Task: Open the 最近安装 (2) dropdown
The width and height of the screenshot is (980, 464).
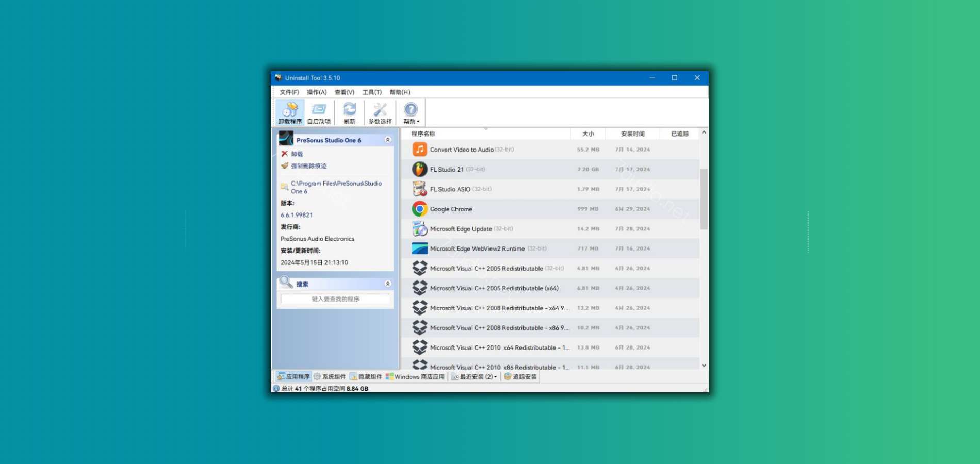Action: (x=474, y=377)
